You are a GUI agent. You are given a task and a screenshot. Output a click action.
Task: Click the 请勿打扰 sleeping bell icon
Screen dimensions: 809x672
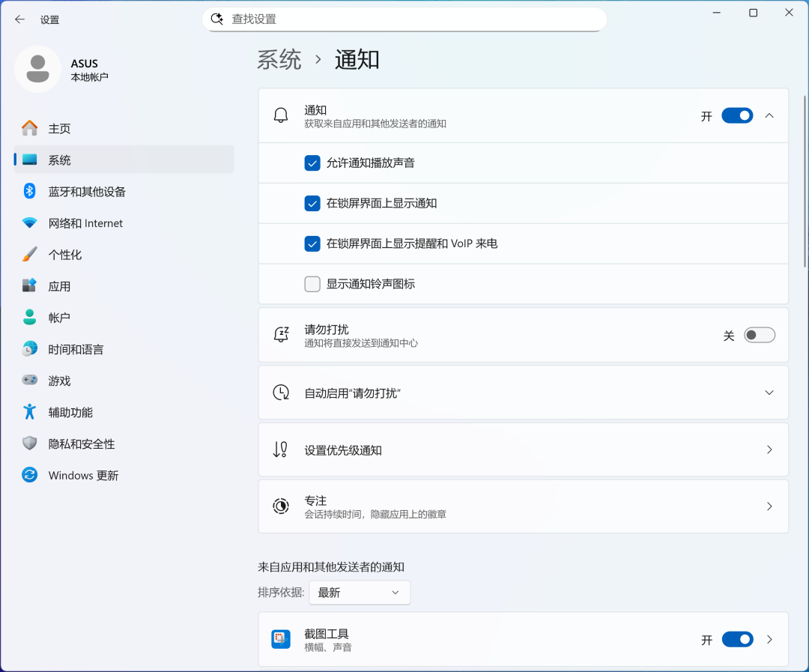[x=281, y=334]
